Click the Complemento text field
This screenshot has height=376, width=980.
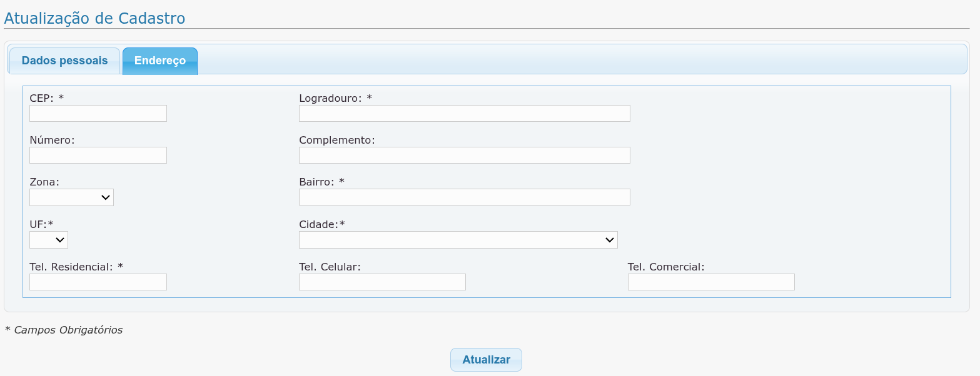(x=465, y=155)
